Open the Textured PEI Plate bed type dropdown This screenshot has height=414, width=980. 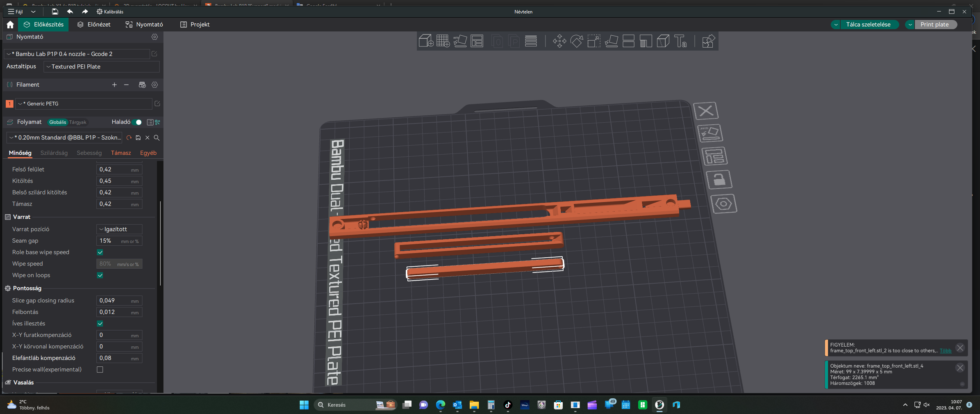[101, 66]
